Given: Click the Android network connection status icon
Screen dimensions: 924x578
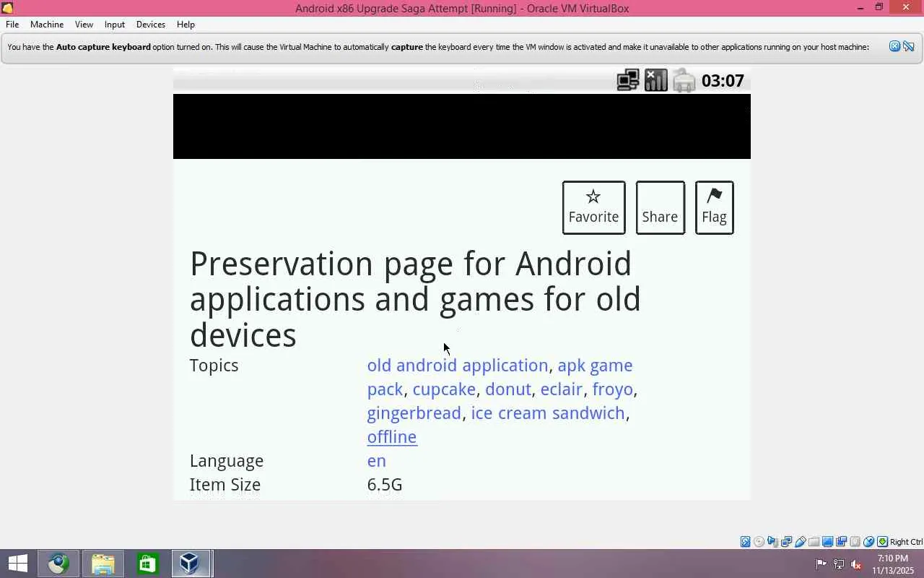Looking at the screenshot, I should (x=628, y=80).
